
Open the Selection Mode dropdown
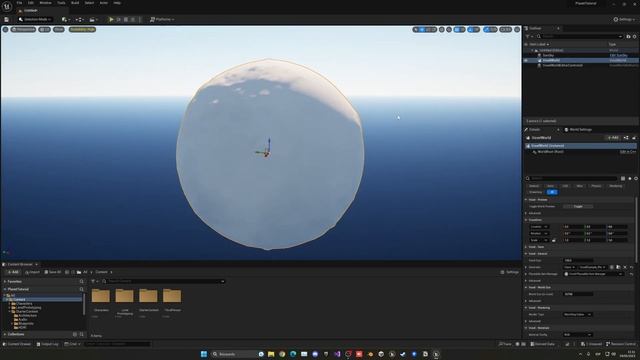(35, 19)
